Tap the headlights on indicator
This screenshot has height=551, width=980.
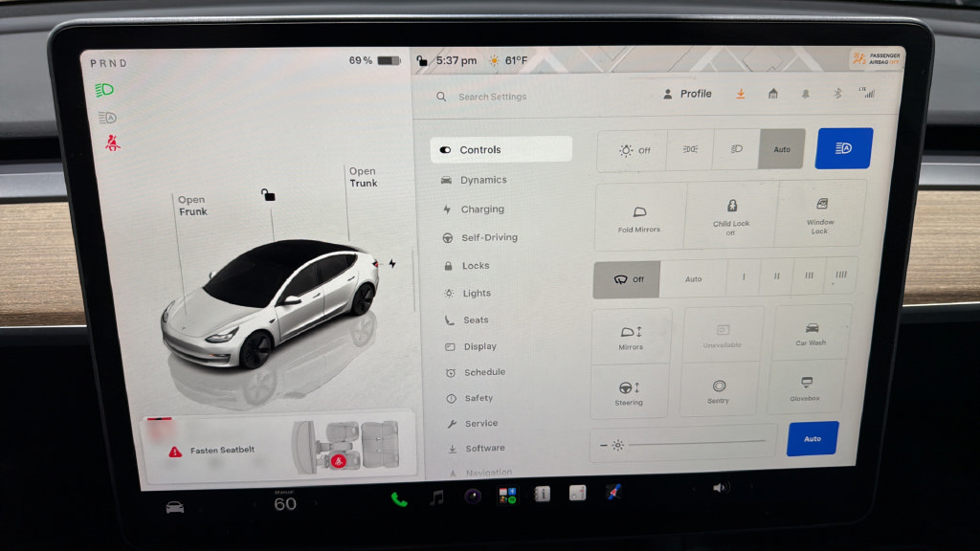[104, 90]
